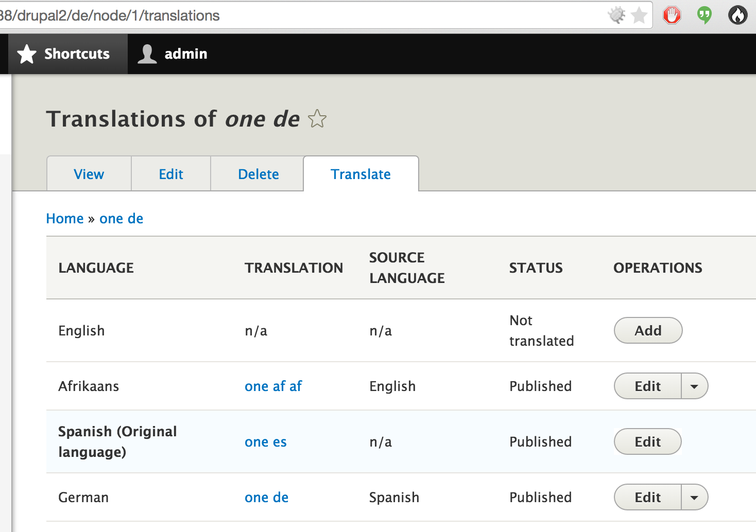Open the black flame extension icon

(738, 15)
